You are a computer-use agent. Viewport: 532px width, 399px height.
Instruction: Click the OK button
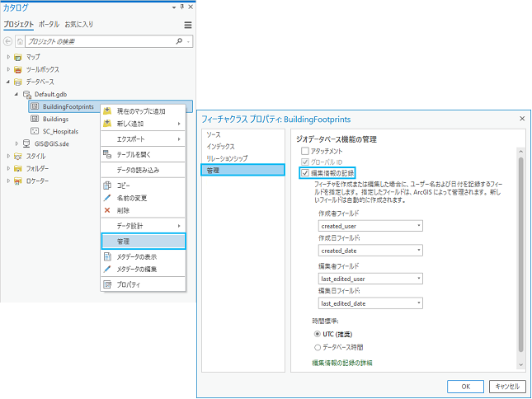tap(465, 385)
